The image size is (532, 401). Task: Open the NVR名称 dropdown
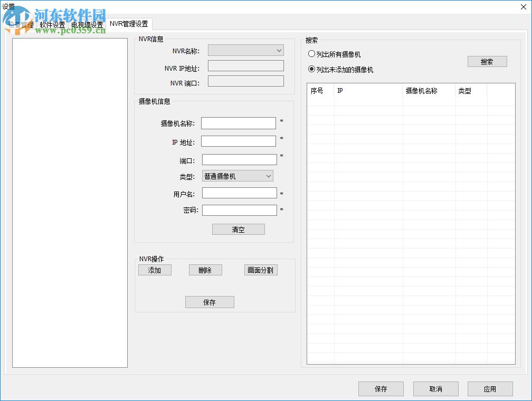pyautogui.click(x=245, y=50)
